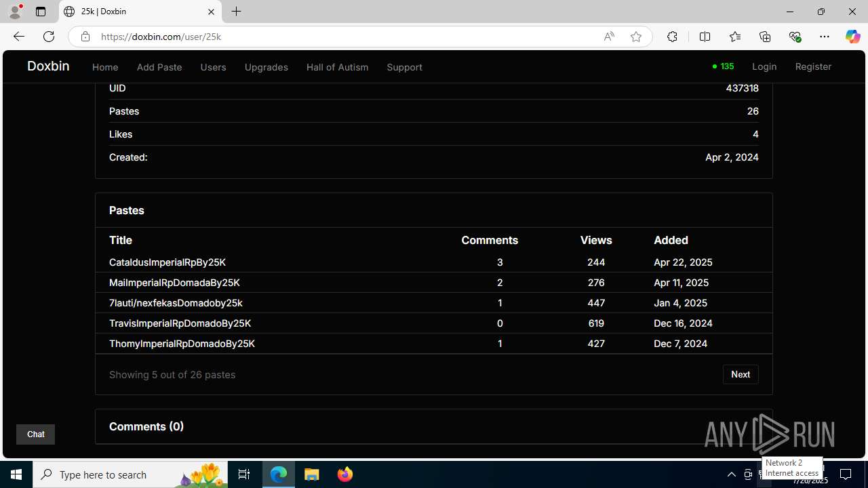Go back to the previous page
The width and height of the screenshot is (868, 488).
coord(19,37)
